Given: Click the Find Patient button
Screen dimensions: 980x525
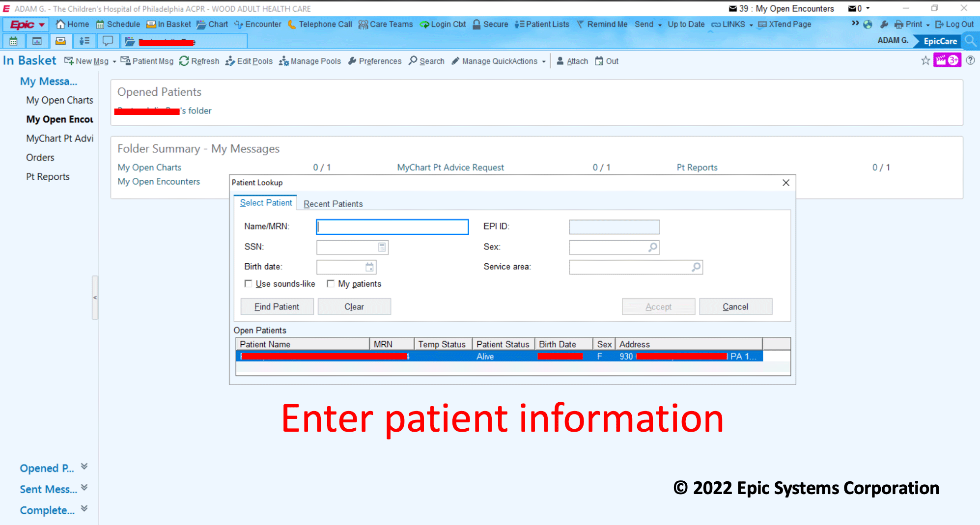Looking at the screenshot, I should 277,307.
